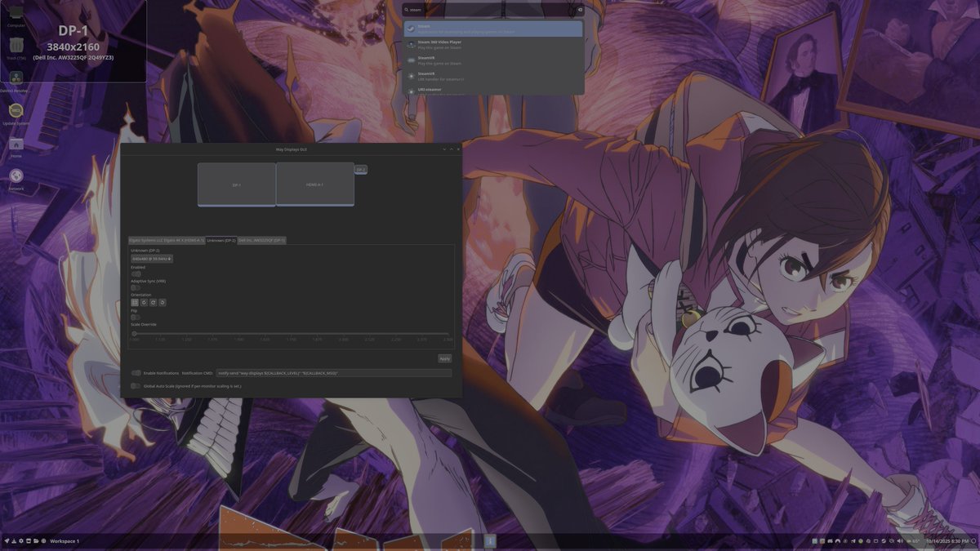This screenshot has height=551, width=980.
Task: Toggle the Enabled switch for DP-2
Action: click(x=136, y=273)
